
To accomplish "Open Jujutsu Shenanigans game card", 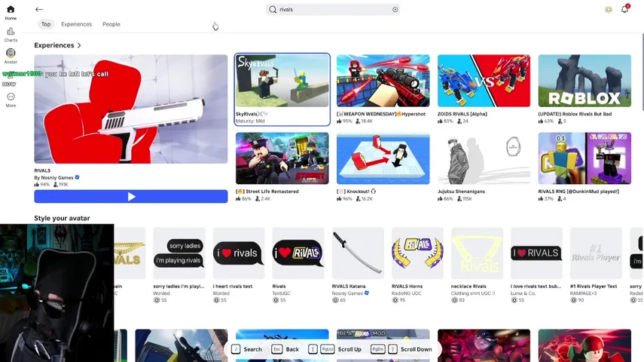I will (484, 167).
